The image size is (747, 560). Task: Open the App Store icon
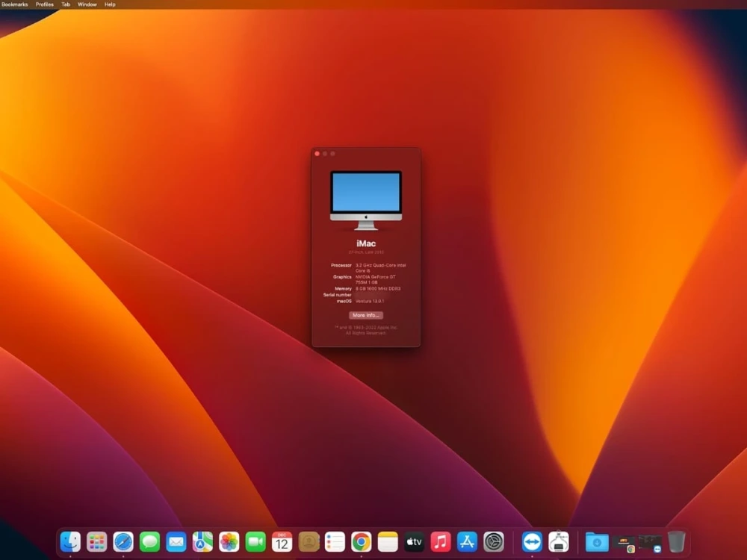click(x=468, y=541)
